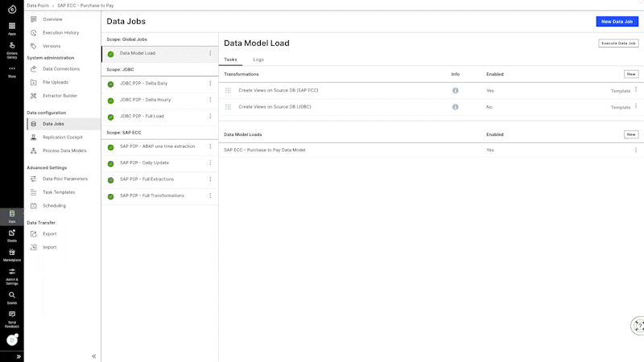The image size is (644, 362).
Task: Open Send Feedback icon
Action: click(12, 319)
